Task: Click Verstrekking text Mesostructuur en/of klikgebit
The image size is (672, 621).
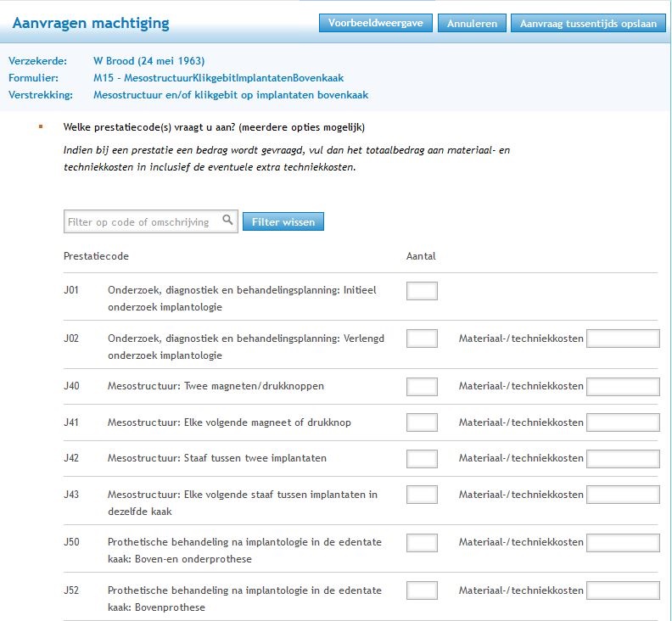Action: click(x=231, y=95)
